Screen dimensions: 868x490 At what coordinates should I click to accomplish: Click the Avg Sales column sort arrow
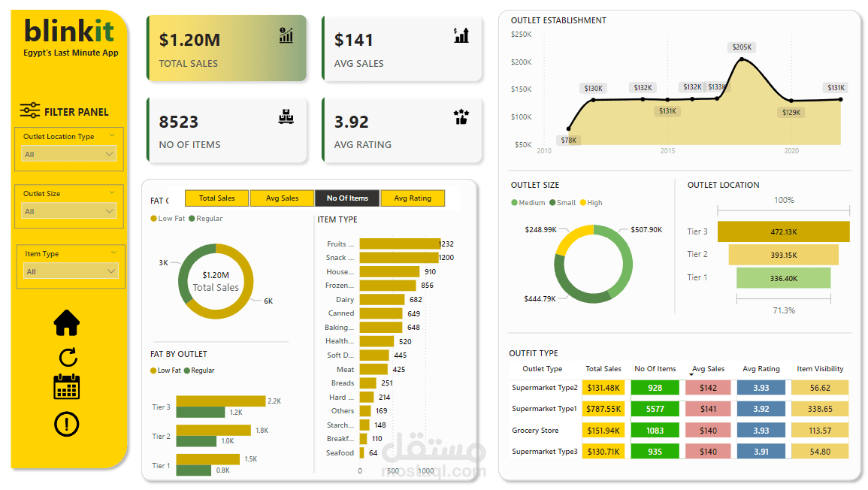[691, 375]
